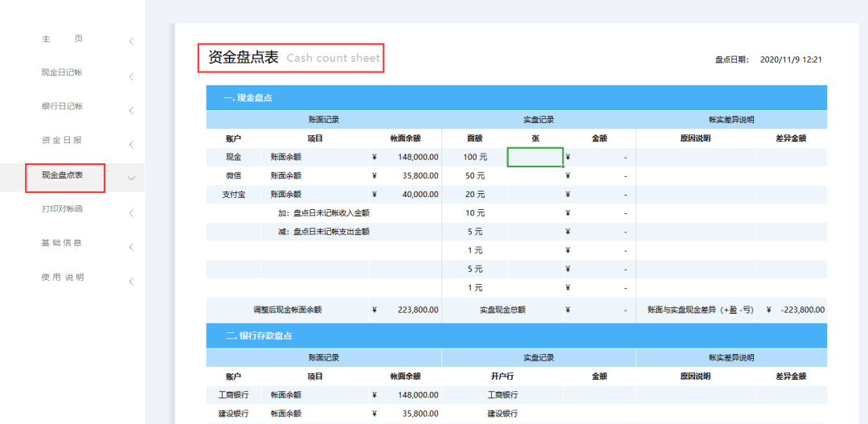Viewport: 868px width, 424px height.
Task: Expand the chevron beside 资金日报
Action: pyautogui.click(x=131, y=145)
